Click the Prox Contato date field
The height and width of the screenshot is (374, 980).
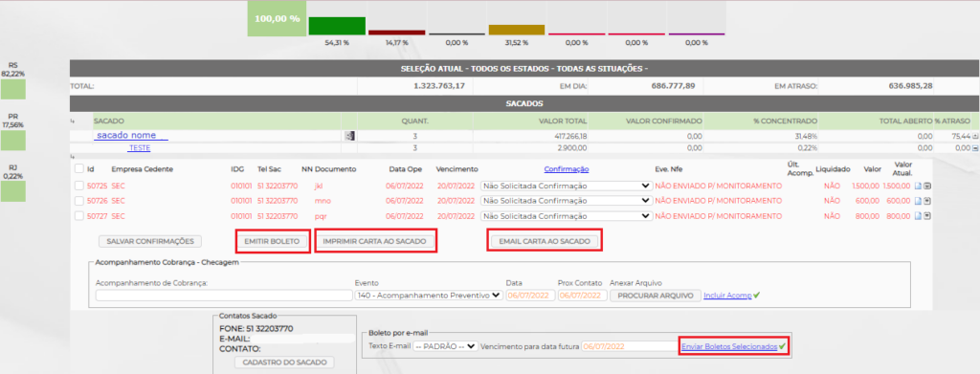point(582,296)
